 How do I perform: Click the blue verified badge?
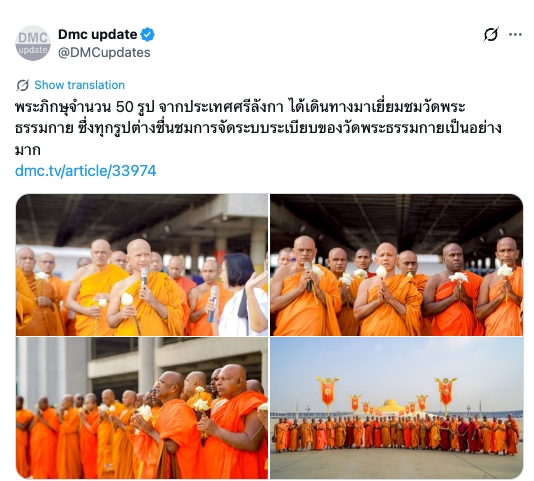point(147,34)
